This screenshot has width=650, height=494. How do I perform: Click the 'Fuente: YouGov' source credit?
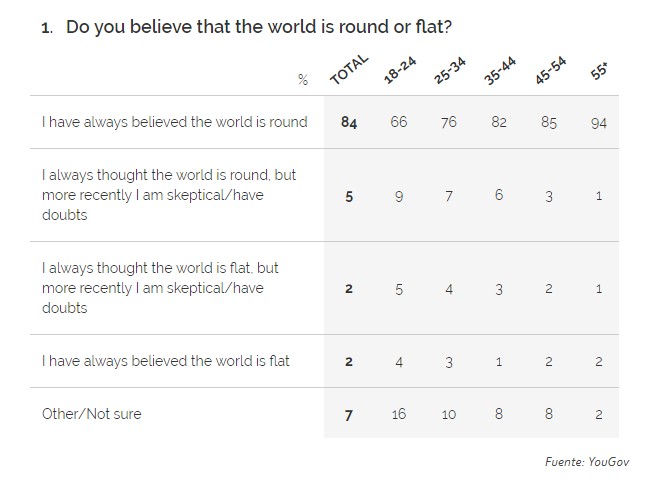point(588,462)
